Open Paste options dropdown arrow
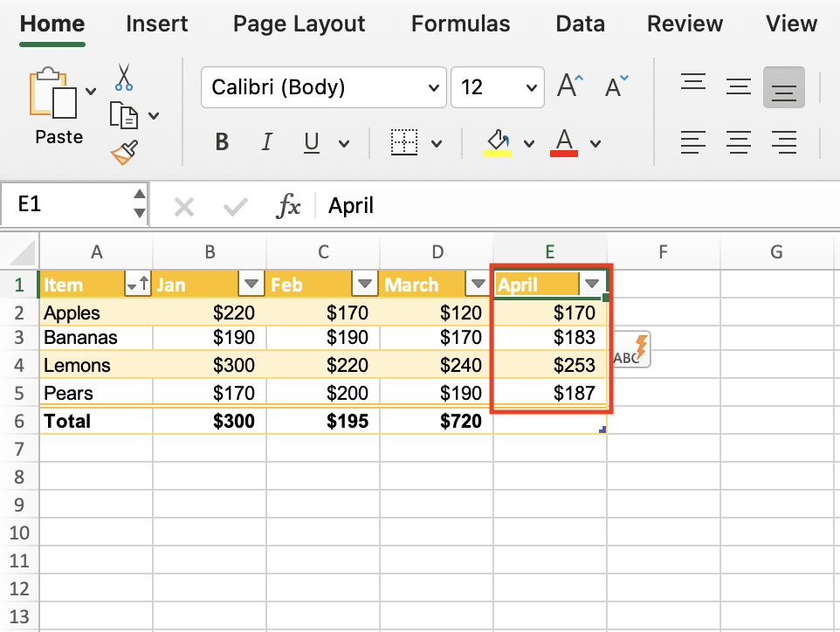The width and height of the screenshot is (840, 632). [x=91, y=91]
